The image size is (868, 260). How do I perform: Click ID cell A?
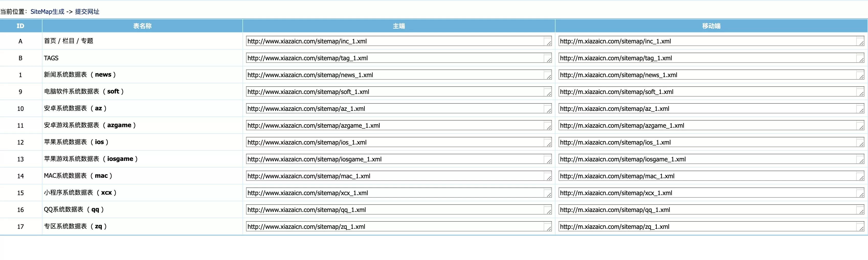click(x=20, y=41)
